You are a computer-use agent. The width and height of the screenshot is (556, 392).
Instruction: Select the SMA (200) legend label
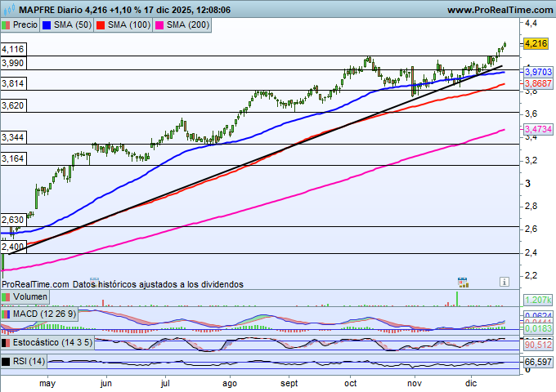tap(188, 25)
